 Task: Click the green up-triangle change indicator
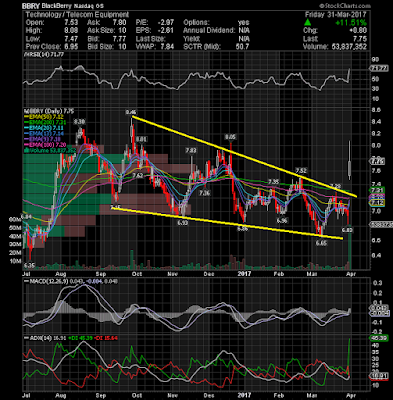(308, 23)
